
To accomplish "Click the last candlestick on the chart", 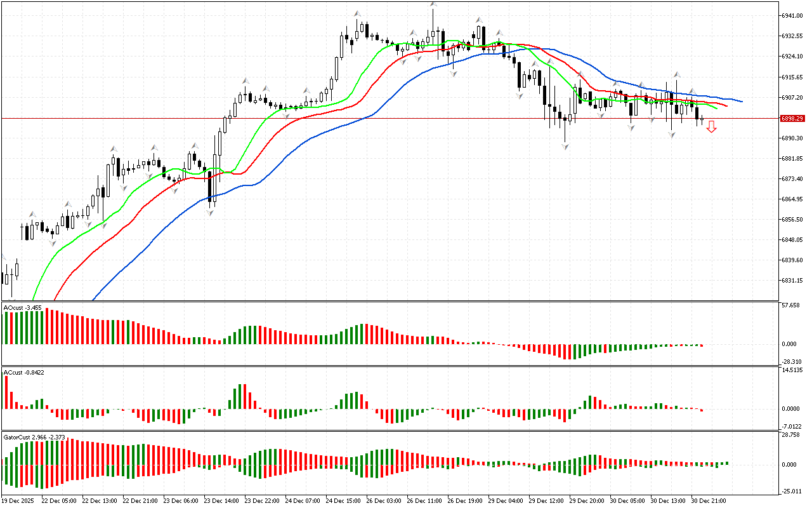I will coord(702,118).
